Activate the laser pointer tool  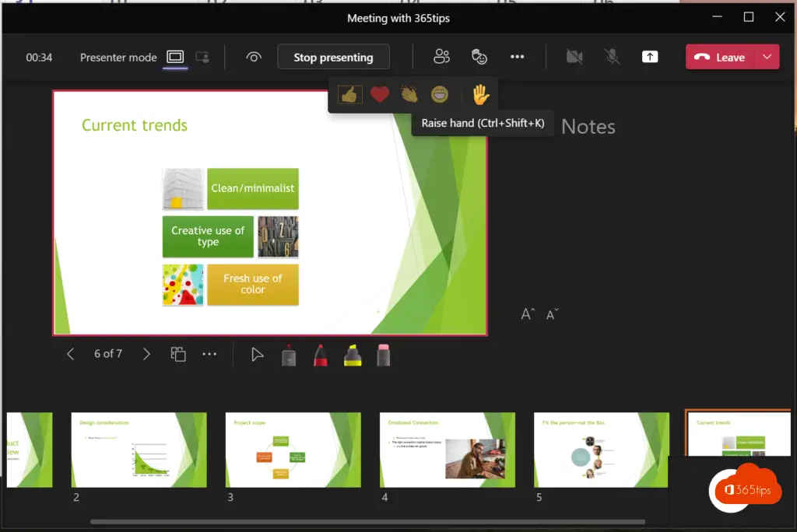[257, 355]
